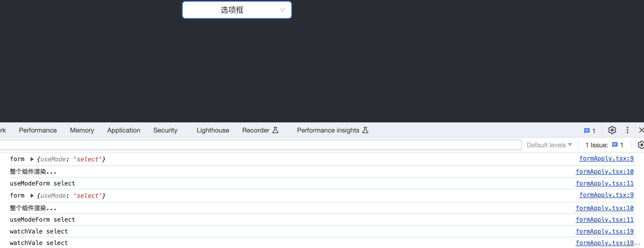Image resolution: width=644 pixels, height=248 pixels.
Task: Open the DevTools three-dot more menu
Action: tap(628, 130)
